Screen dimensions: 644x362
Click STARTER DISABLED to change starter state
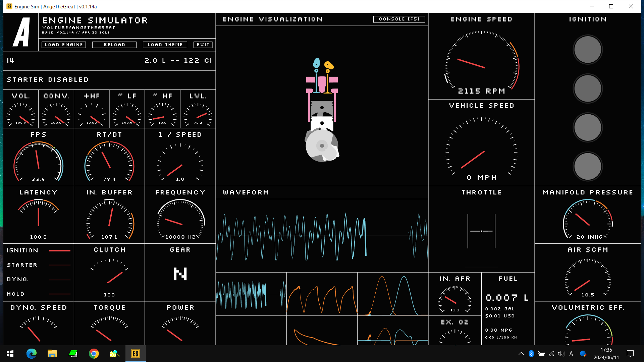tap(48, 79)
